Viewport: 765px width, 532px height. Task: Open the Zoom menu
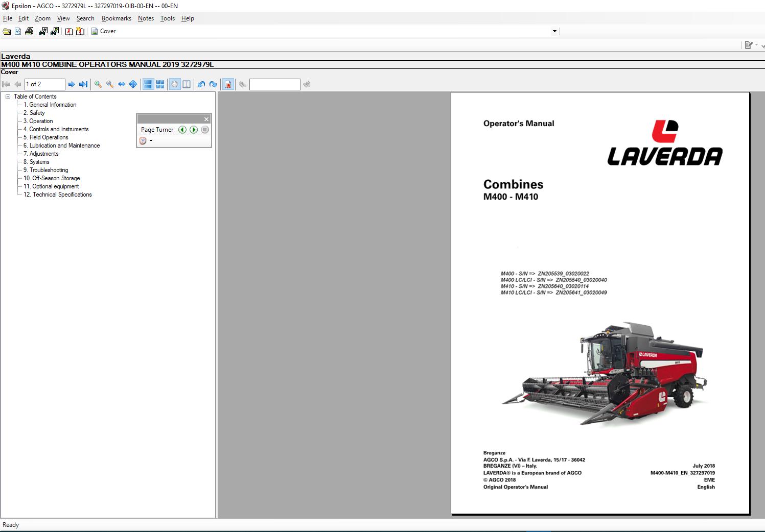[42, 18]
